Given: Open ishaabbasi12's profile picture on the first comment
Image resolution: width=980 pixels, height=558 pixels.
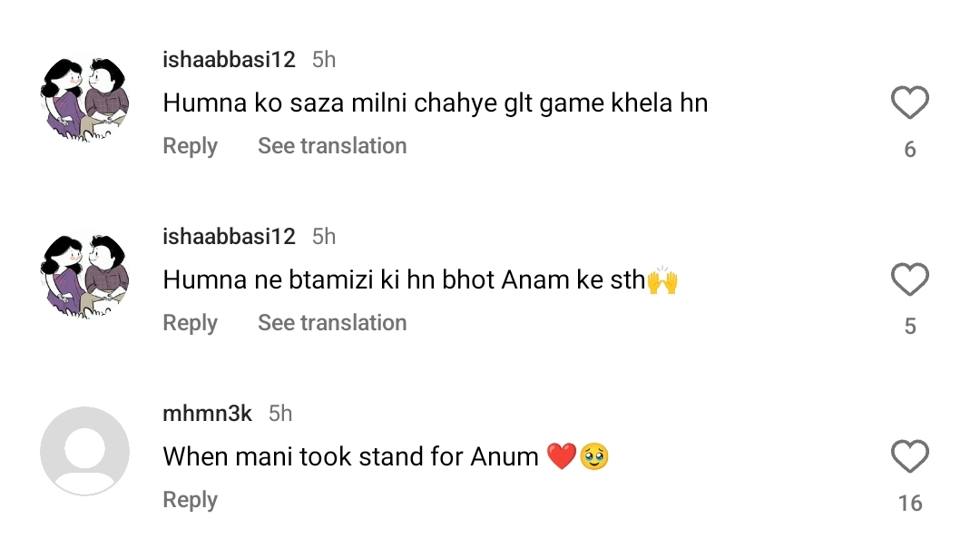Looking at the screenshot, I should [x=84, y=97].
